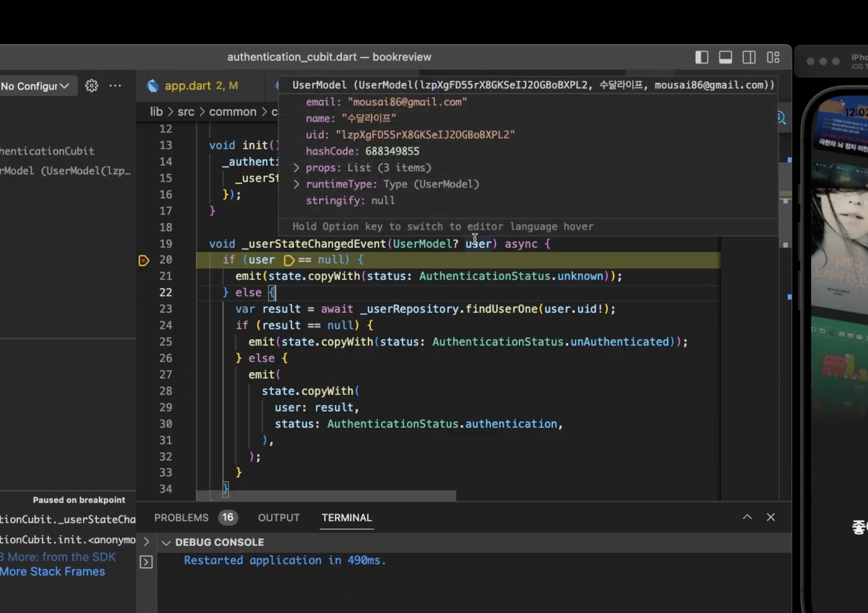
Task: Click the common breadcrumb segment
Action: 233,112
